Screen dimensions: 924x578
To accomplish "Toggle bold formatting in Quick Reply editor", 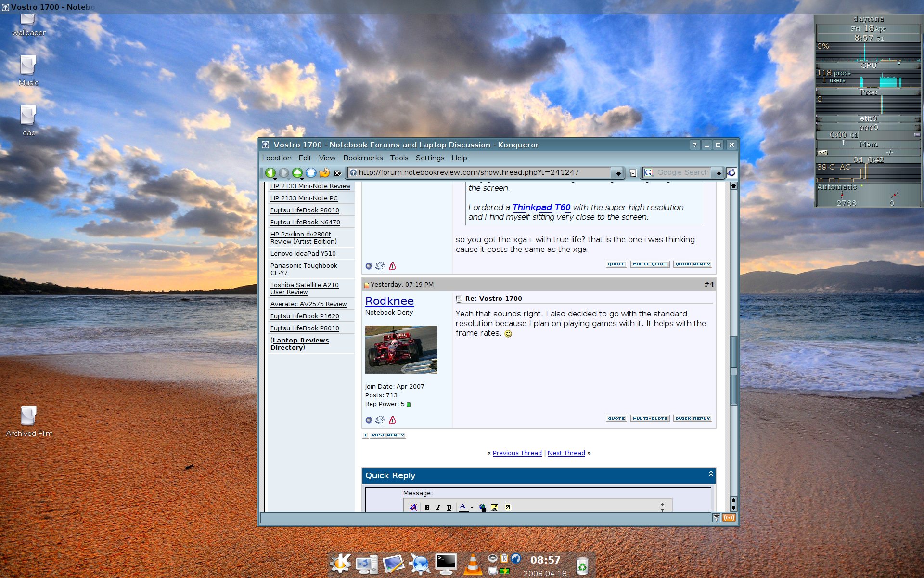I will 427,507.
